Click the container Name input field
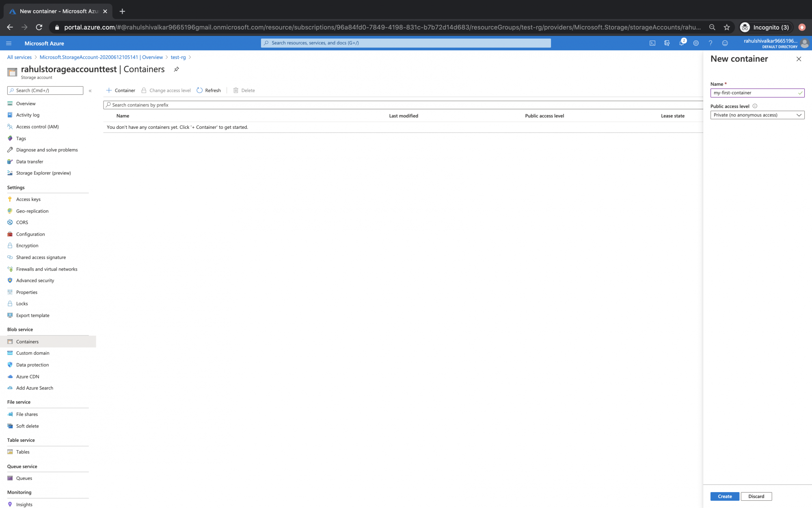The height and width of the screenshot is (508, 812). point(757,93)
